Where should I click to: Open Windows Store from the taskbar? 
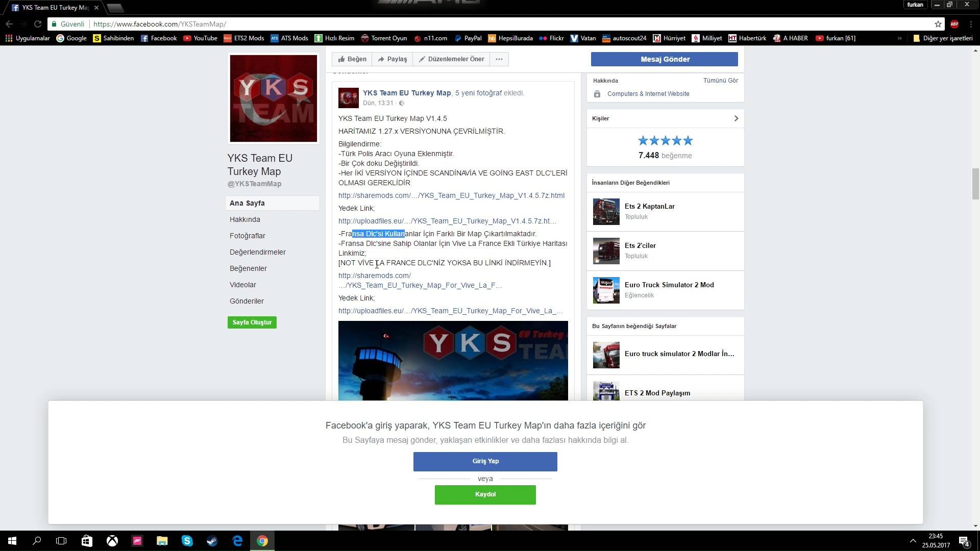87,541
